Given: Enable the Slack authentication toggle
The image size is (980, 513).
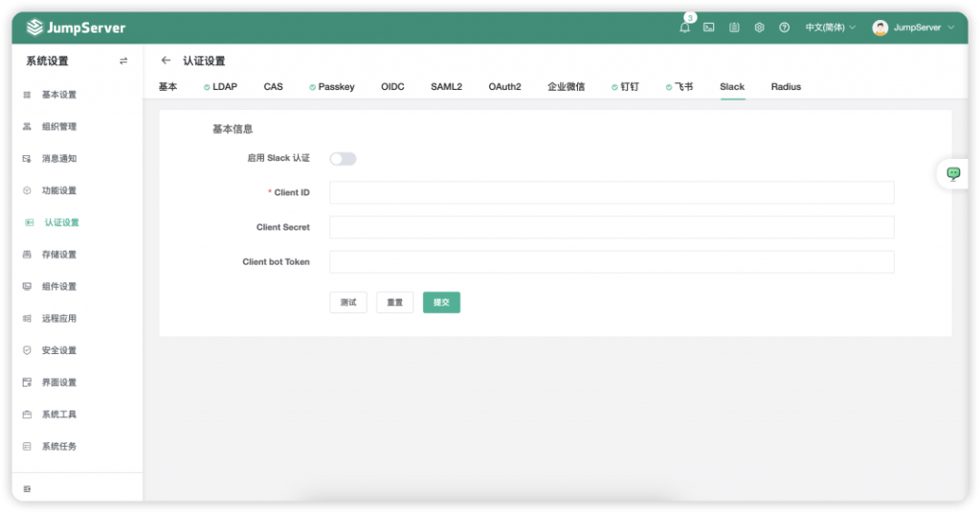Looking at the screenshot, I should point(344,159).
